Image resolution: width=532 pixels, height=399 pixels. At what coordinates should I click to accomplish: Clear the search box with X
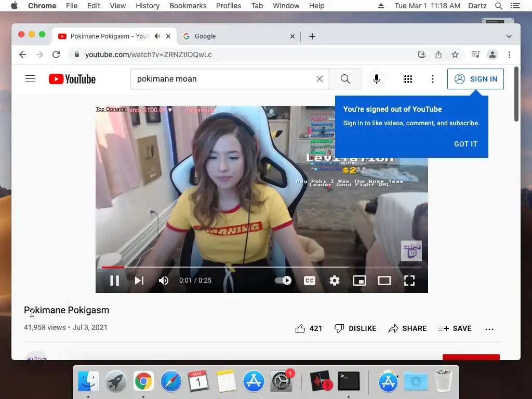click(x=320, y=79)
